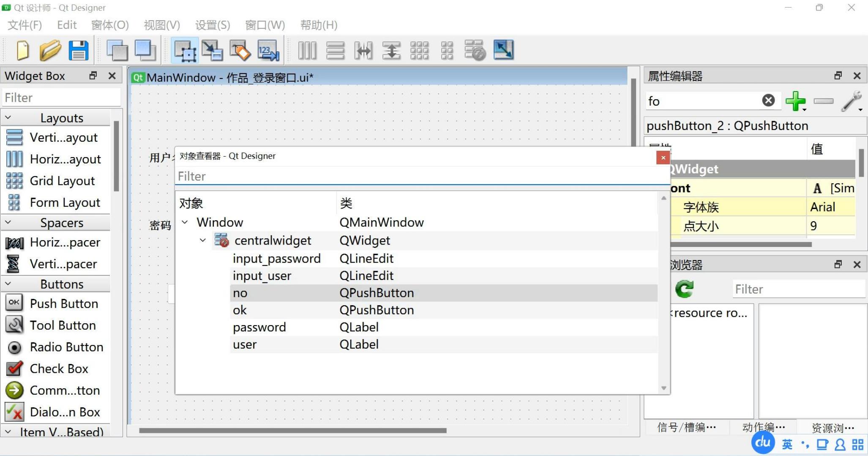Switch to Edit Signals/Slots mode icon
The height and width of the screenshot is (456, 868).
[212, 50]
